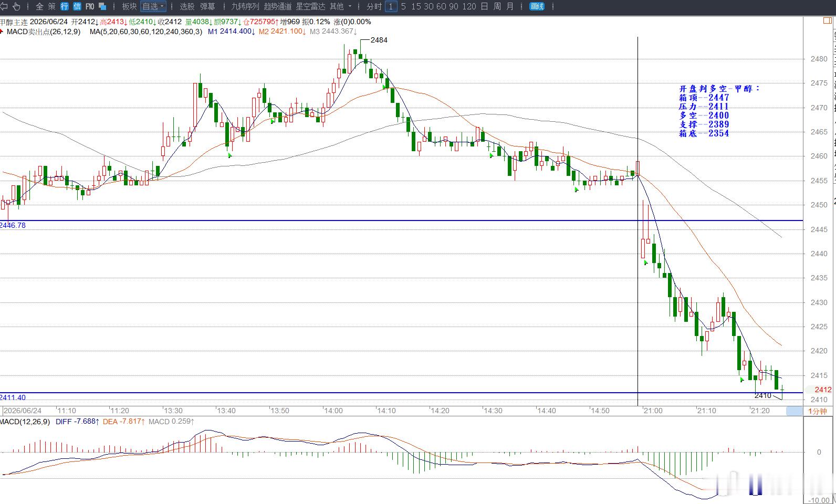Apply the 星空雷达 indicator
This screenshot has width=836, height=504.
pos(311,6)
